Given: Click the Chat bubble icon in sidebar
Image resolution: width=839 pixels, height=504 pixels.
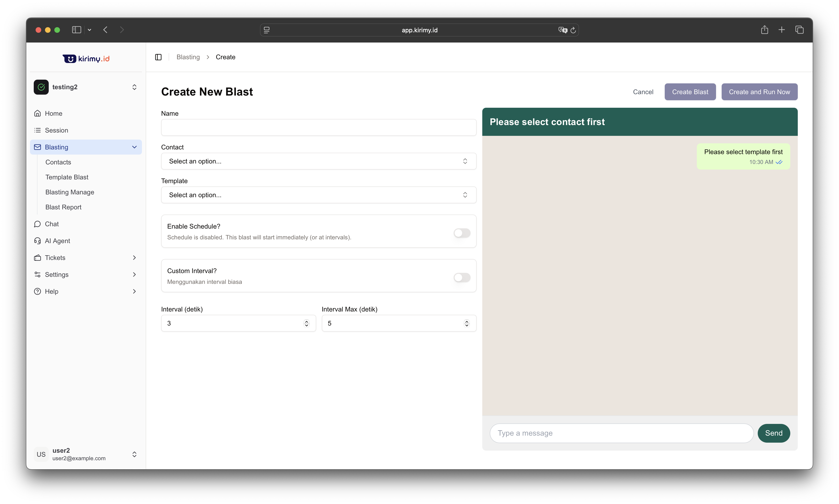Looking at the screenshot, I should pos(37,224).
